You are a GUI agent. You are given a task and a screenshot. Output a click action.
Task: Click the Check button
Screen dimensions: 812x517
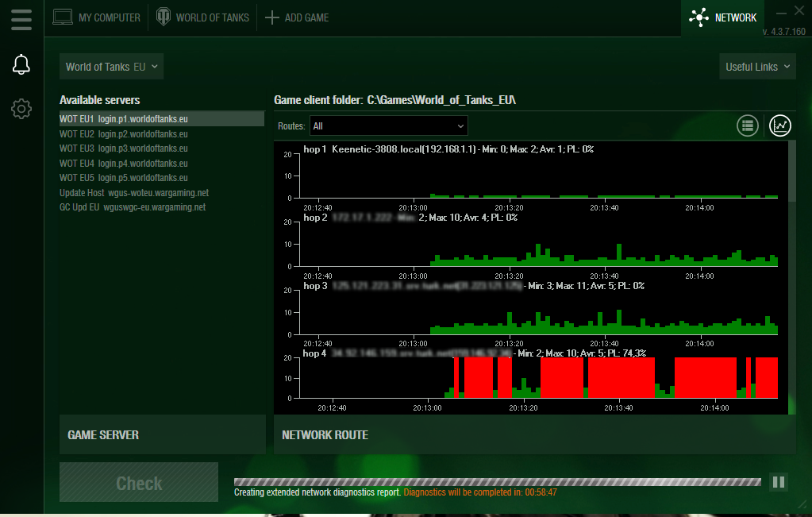tap(139, 482)
